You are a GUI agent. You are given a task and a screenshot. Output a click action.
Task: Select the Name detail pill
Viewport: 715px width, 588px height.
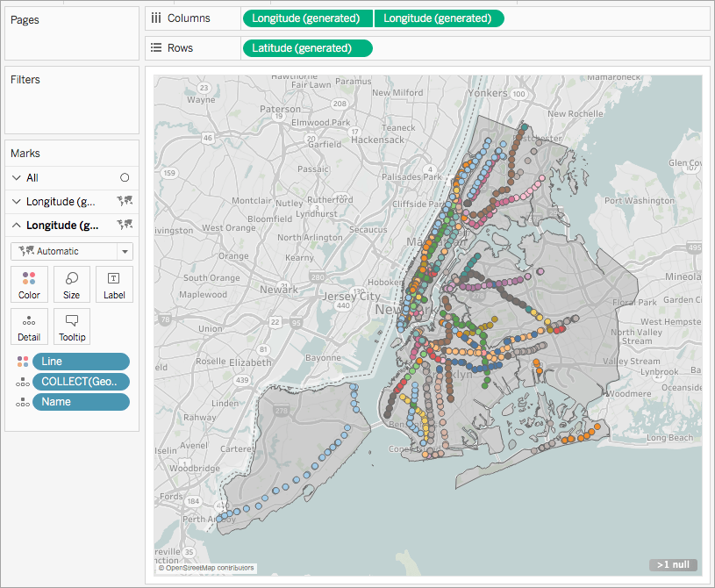81,401
